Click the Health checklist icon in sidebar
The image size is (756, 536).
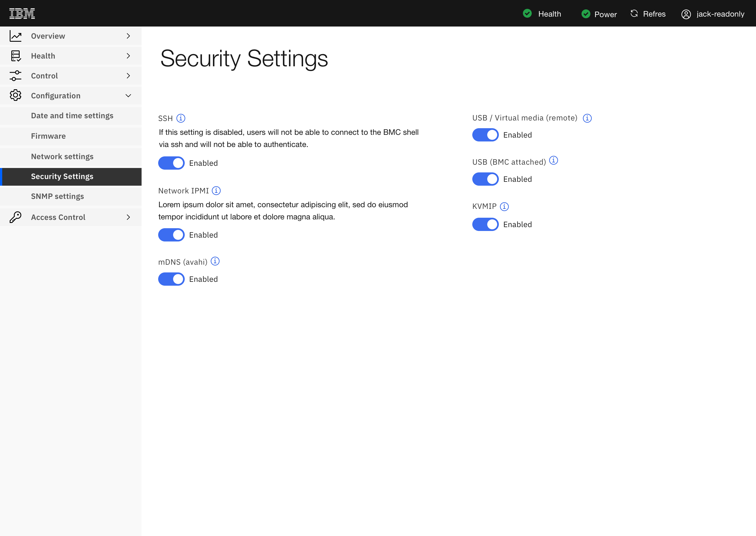pyautogui.click(x=15, y=56)
